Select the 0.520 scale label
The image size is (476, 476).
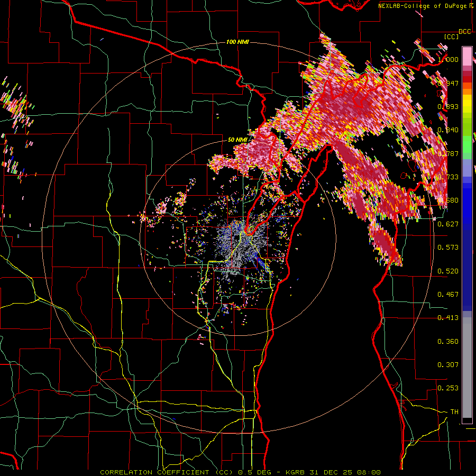[448, 271]
